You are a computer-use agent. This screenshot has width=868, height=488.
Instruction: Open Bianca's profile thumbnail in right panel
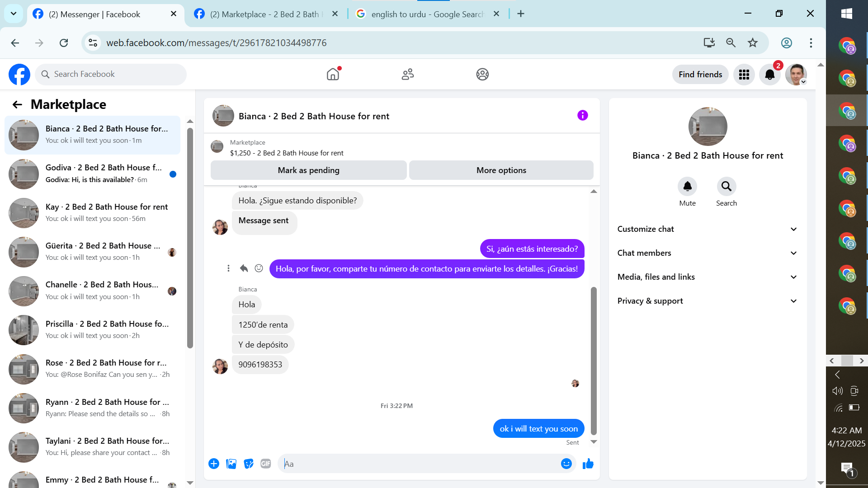tap(708, 127)
